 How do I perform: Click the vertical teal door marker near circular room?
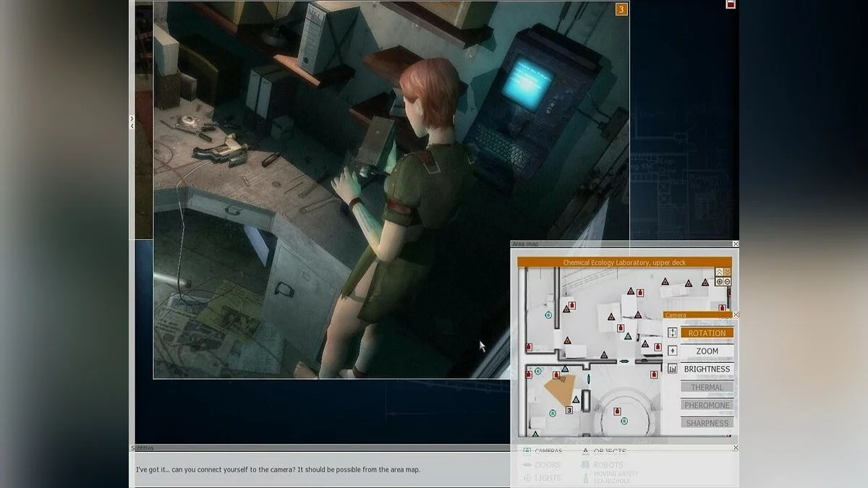point(589,378)
